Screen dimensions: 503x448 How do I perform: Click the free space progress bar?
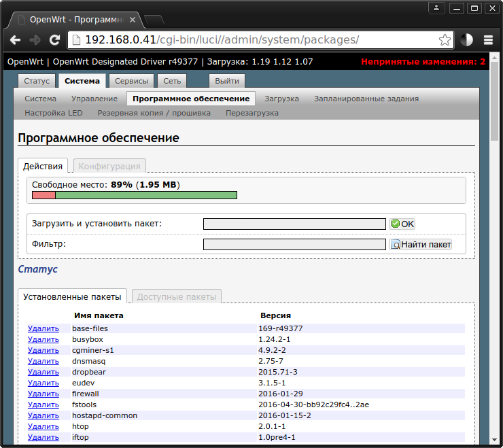coord(135,195)
